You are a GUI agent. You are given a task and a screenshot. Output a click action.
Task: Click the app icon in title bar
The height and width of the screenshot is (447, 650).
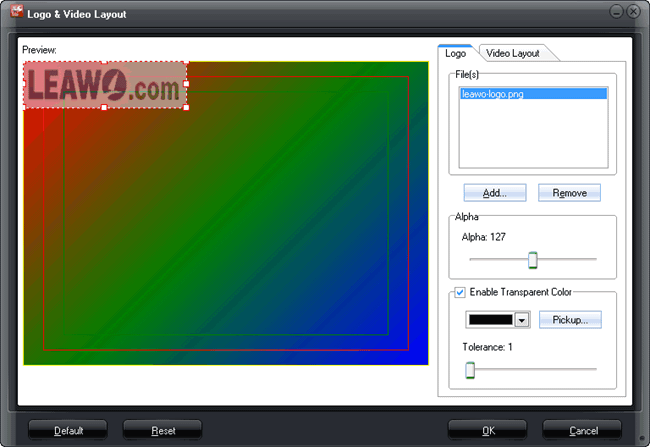[17, 11]
